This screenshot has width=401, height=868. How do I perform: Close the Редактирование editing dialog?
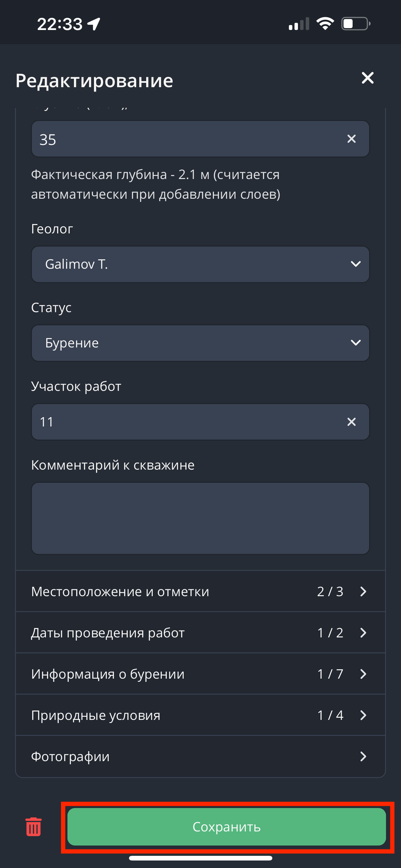[x=367, y=78]
